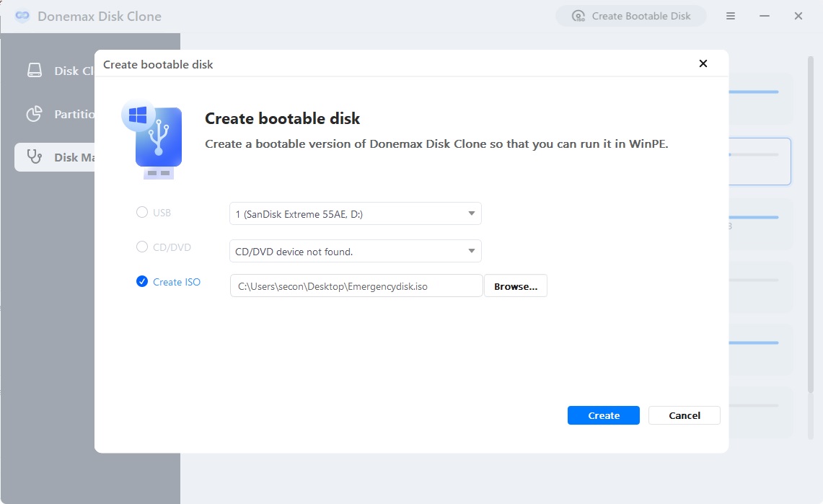
Task: Cancel the bootable disk creation
Action: pos(683,415)
